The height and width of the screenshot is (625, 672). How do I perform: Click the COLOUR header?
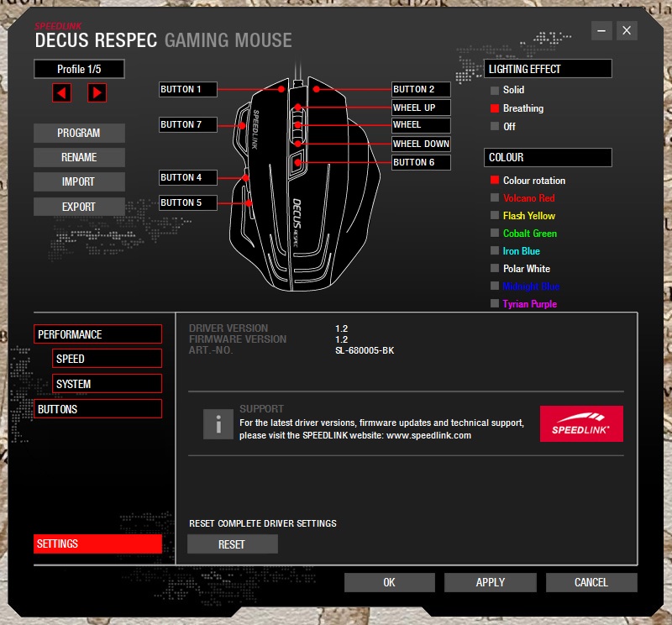[548, 157]
